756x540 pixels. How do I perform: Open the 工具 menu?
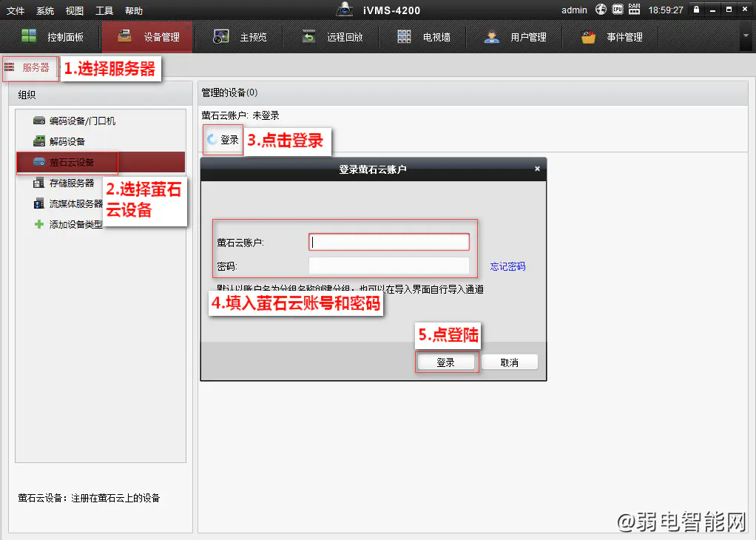(104, 10)
